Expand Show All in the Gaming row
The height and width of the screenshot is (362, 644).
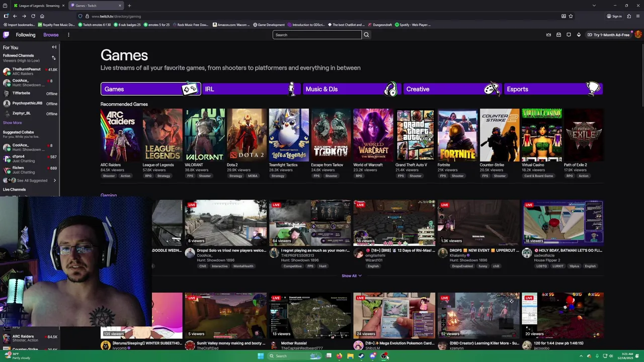click(352, 276)
